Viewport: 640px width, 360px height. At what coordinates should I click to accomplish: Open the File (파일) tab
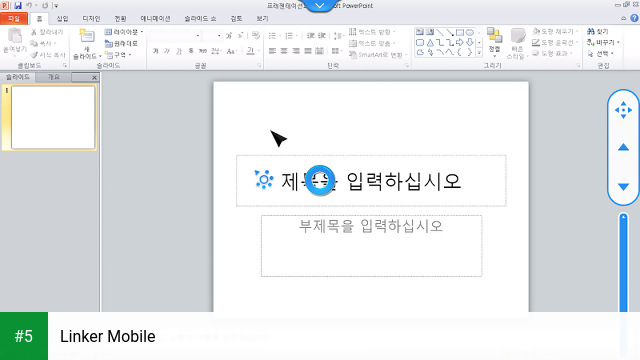click(x=14, y=18)
